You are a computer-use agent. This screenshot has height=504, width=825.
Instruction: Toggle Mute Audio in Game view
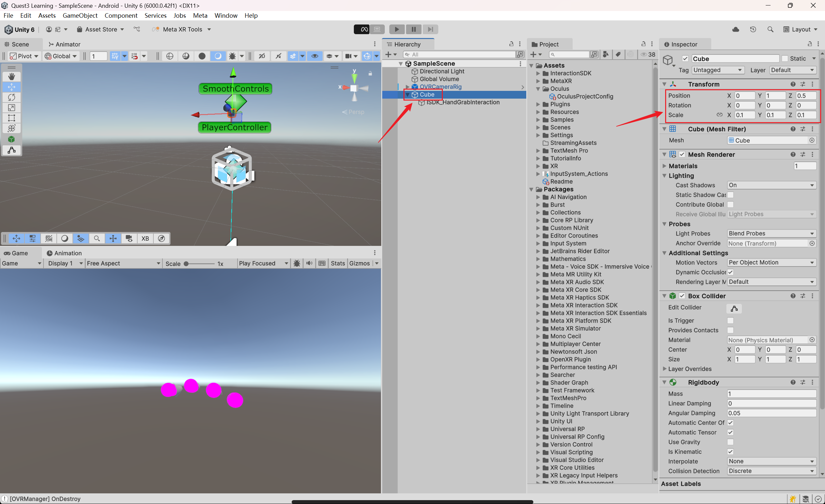click(x=309, y=264)
